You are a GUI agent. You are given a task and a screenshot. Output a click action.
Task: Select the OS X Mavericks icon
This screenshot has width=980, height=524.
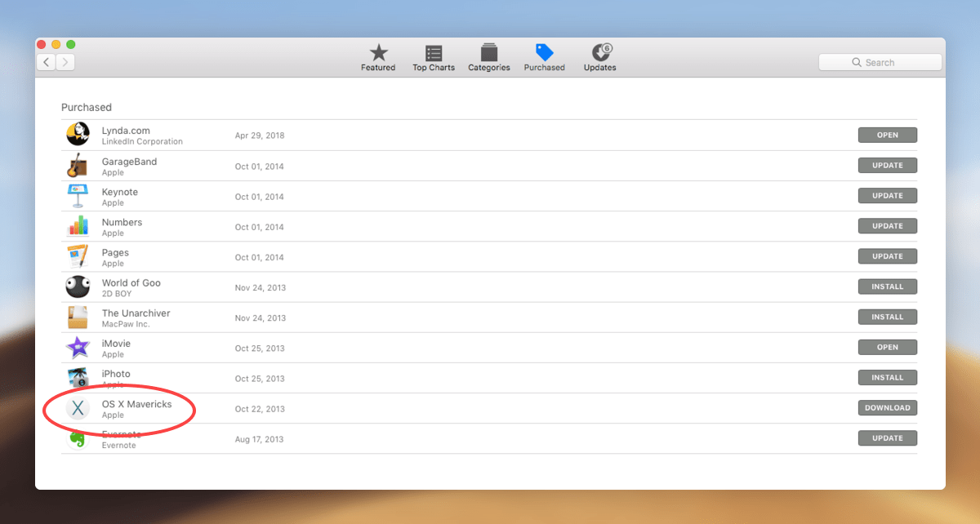point(78,408)
